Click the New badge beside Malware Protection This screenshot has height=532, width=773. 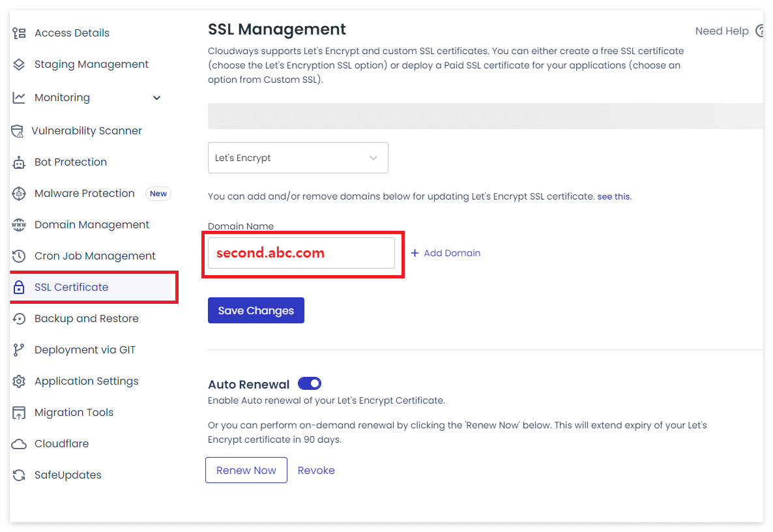158,194
